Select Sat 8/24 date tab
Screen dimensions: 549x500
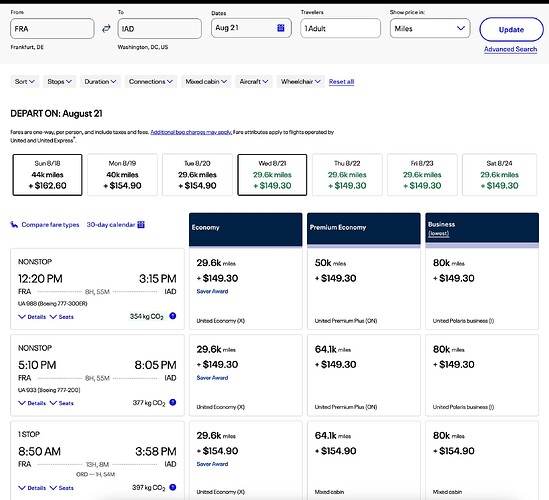point(499,175)
